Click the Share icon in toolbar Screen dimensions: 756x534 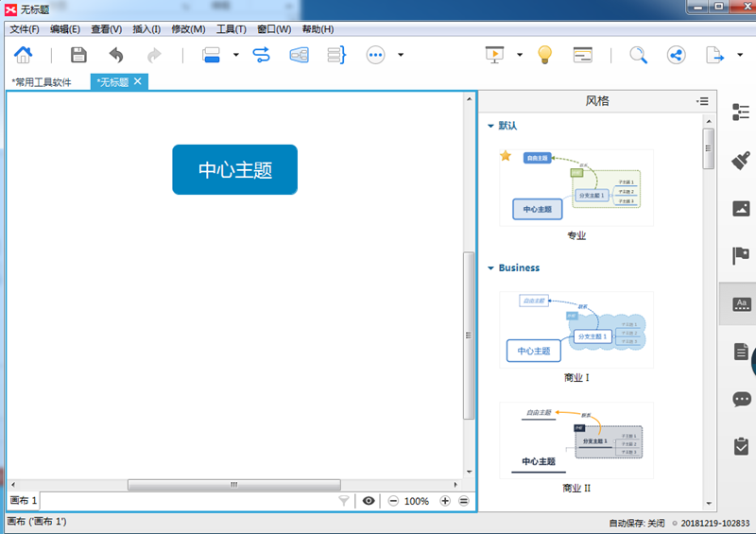click(676, 55)
